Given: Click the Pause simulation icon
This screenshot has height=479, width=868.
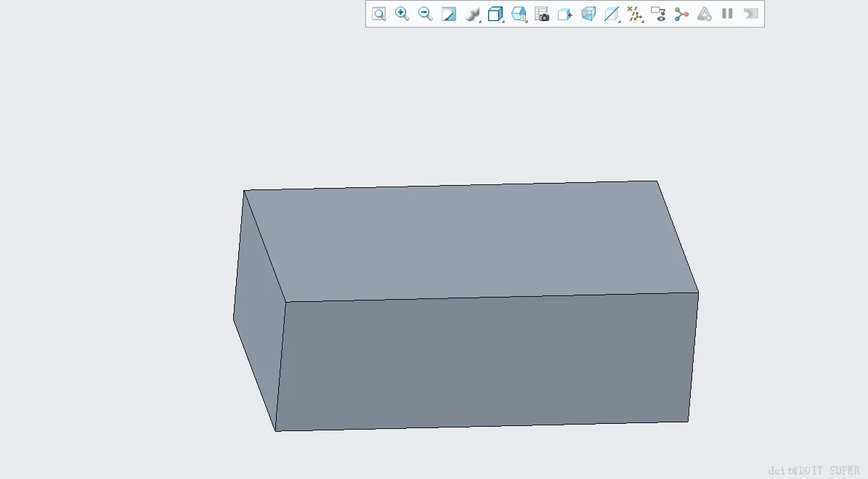Looking at the screenshot, I should click(727, 14).
